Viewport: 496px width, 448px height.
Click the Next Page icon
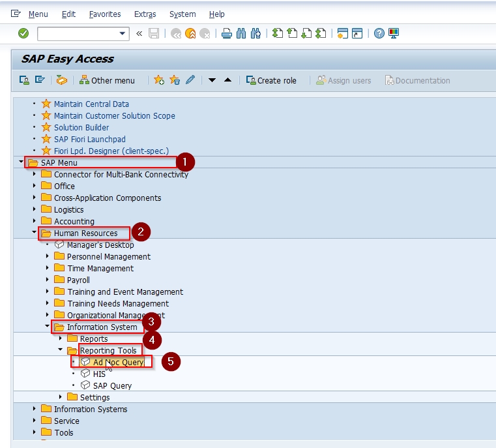pos(306,33)
